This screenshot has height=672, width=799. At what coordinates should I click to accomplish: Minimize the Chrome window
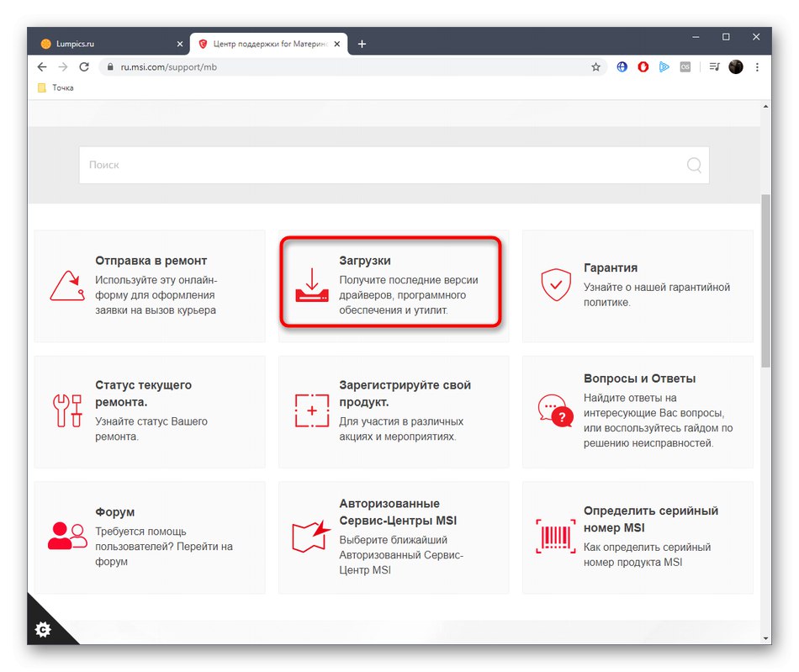click(696, 37)
